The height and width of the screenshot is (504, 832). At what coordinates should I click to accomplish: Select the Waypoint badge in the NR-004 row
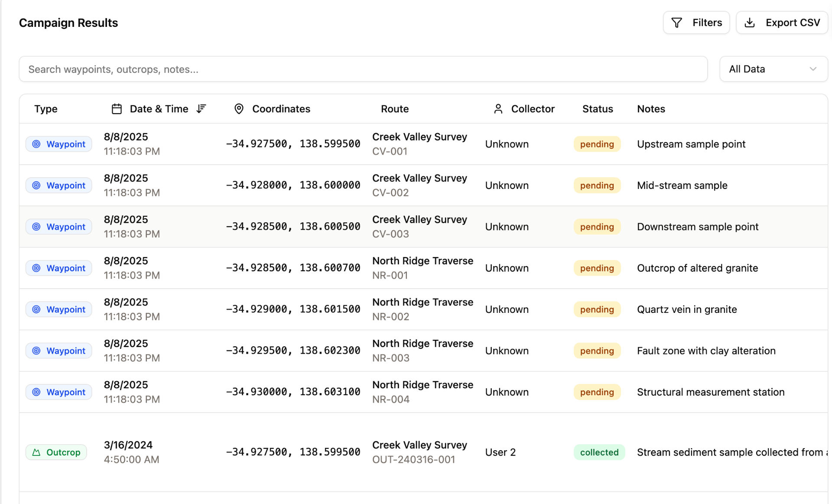point(59,392)
